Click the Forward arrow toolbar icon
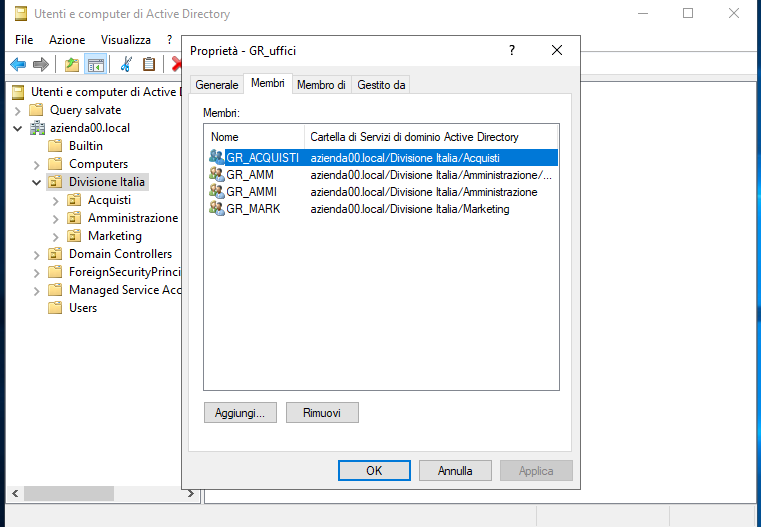This screenshot has width=761, height=527. pyautogui.click(x=41, y=65)
